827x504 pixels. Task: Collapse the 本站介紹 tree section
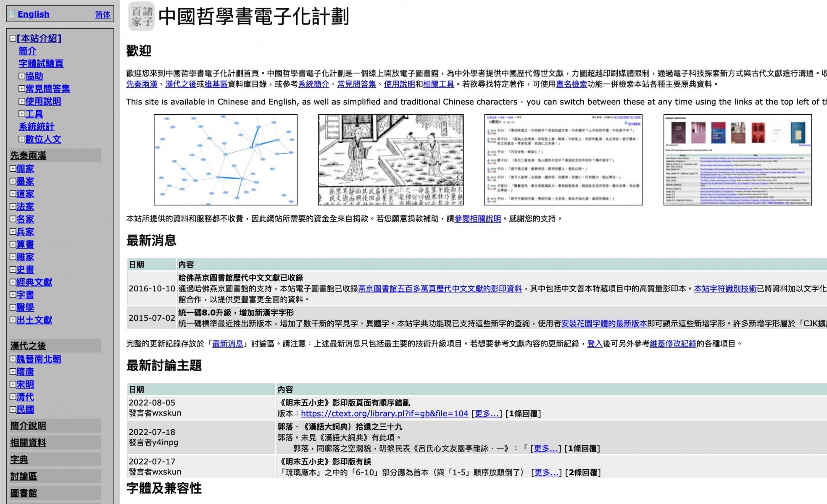click(x=13, y=38)
